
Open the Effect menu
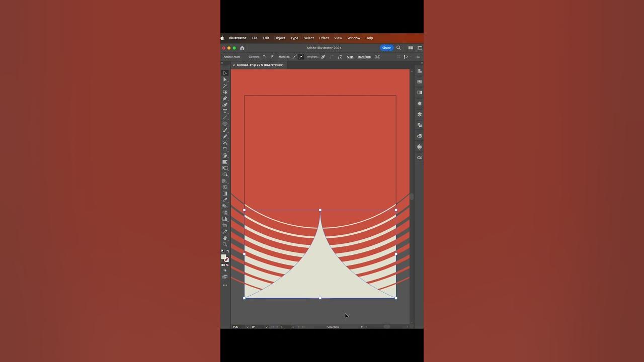[x=324, y=38]
